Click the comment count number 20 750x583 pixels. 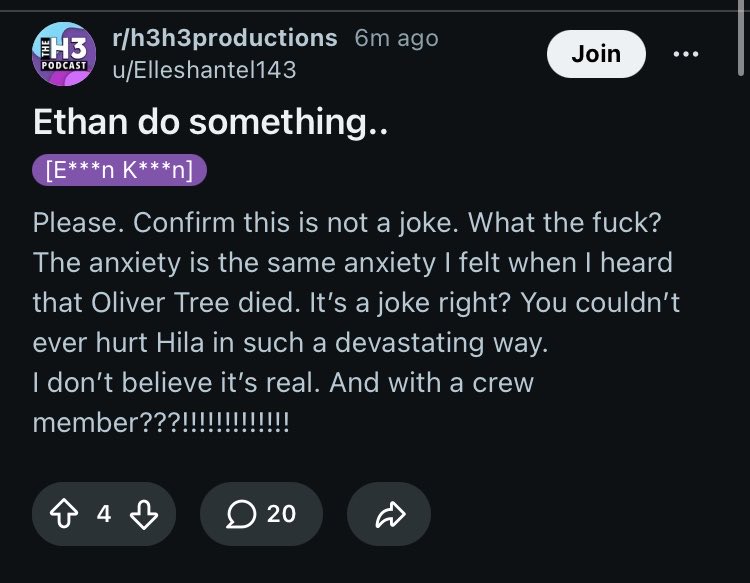281,514
